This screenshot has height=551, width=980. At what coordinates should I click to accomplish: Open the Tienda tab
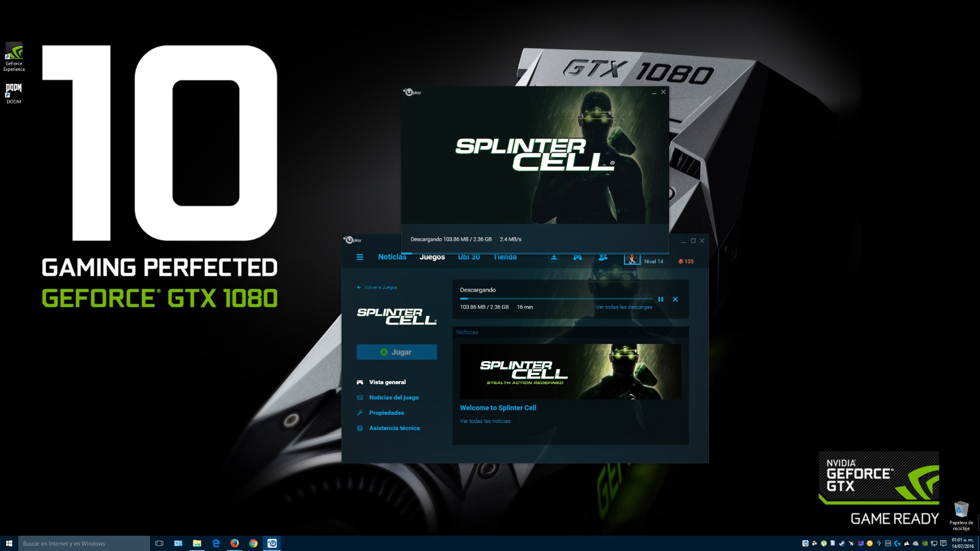tap(505, 257)
